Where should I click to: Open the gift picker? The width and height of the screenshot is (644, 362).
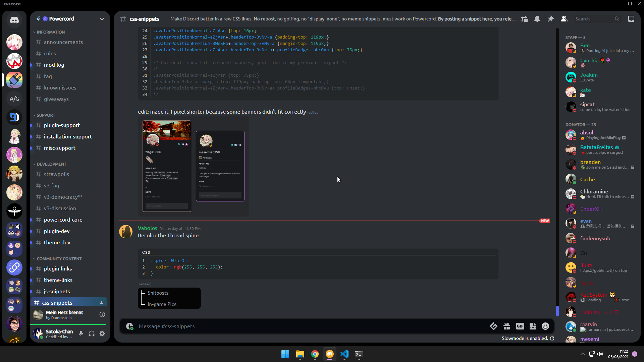(507, 326)
